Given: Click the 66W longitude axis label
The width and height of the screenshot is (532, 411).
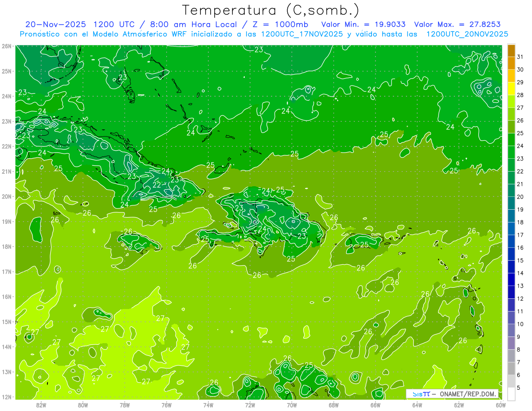Looking at the screenshot, I should click(376, 404).
